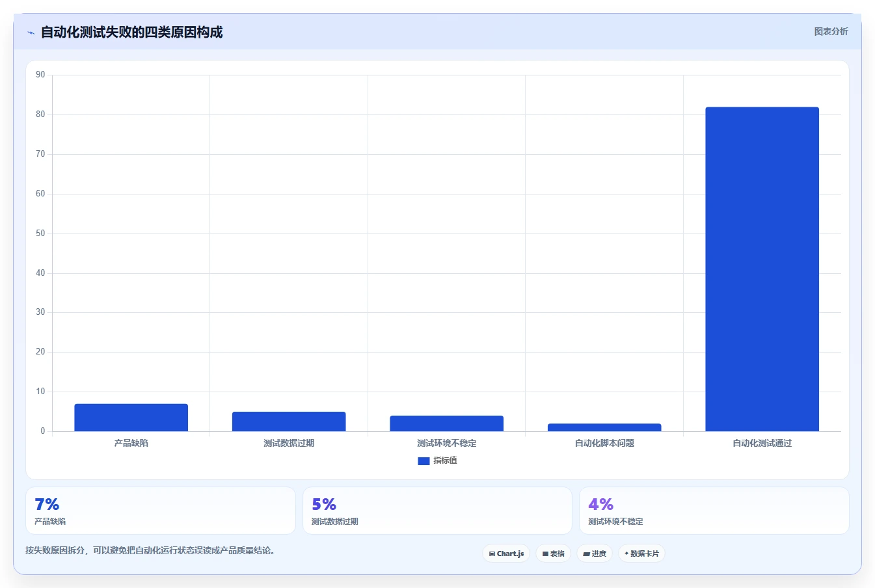Click the title 自动化测试失败的四类原因构成

pyautogui.click(x=131, y=32)
